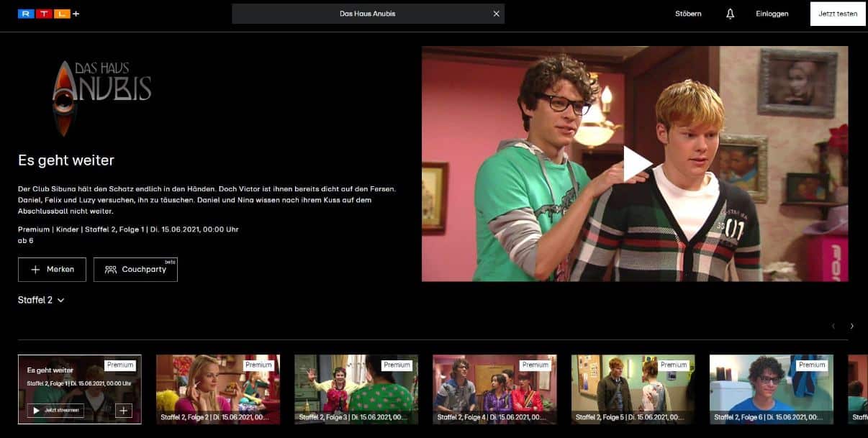Click the Premium badge on the Folge 4 card
The width and height of the screenshot is (868, 438).
pyautogui.click(x=535, y=365)
